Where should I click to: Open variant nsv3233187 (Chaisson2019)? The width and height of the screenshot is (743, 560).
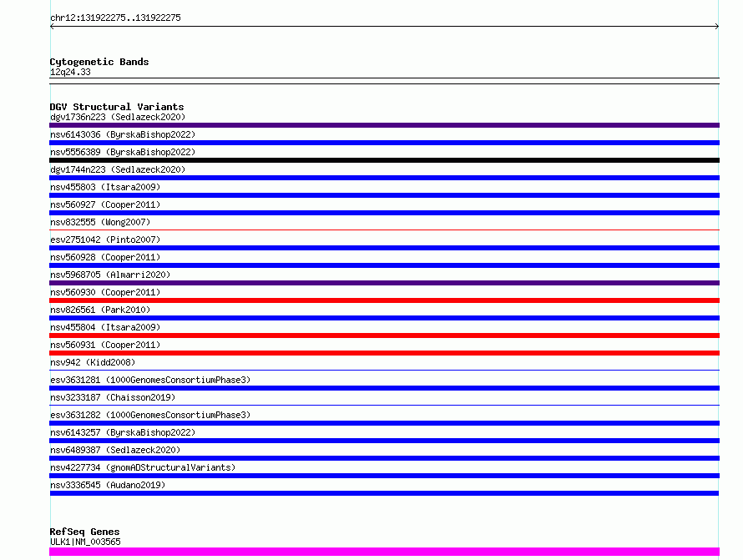tap(113, 397)
